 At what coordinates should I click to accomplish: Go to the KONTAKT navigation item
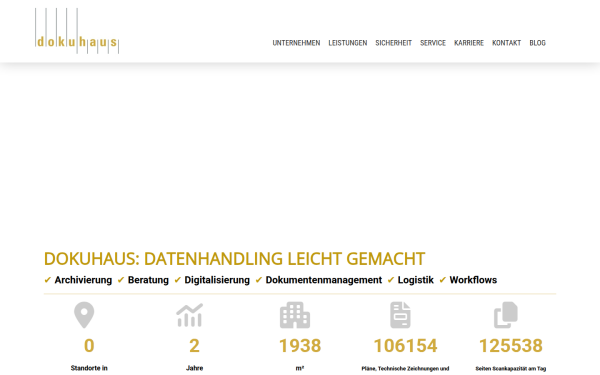506,43
